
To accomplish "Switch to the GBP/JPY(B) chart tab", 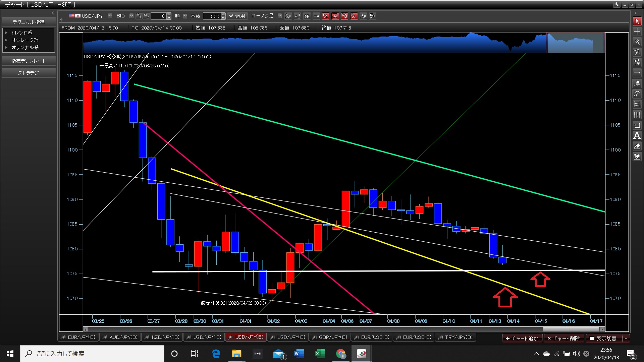I will pyautogui.click(x=330, y=337).
